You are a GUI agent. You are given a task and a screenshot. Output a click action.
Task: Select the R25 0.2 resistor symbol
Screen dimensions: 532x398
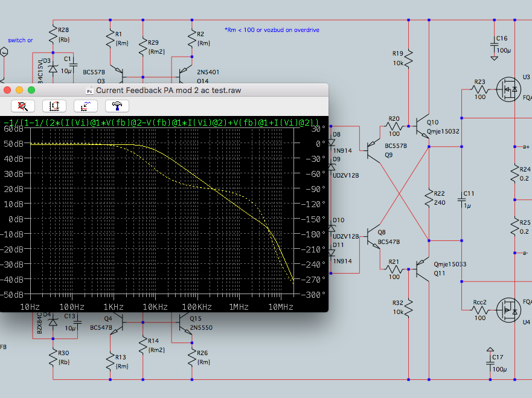(x=515, y=226)
